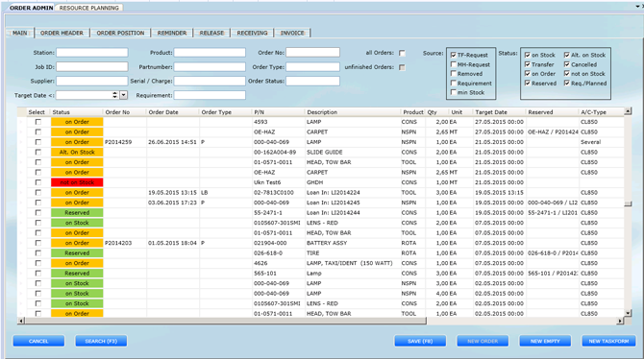This screenshot has width=644, height=359.
Task: Open the Order Position tab
Action: pos(120,33)
